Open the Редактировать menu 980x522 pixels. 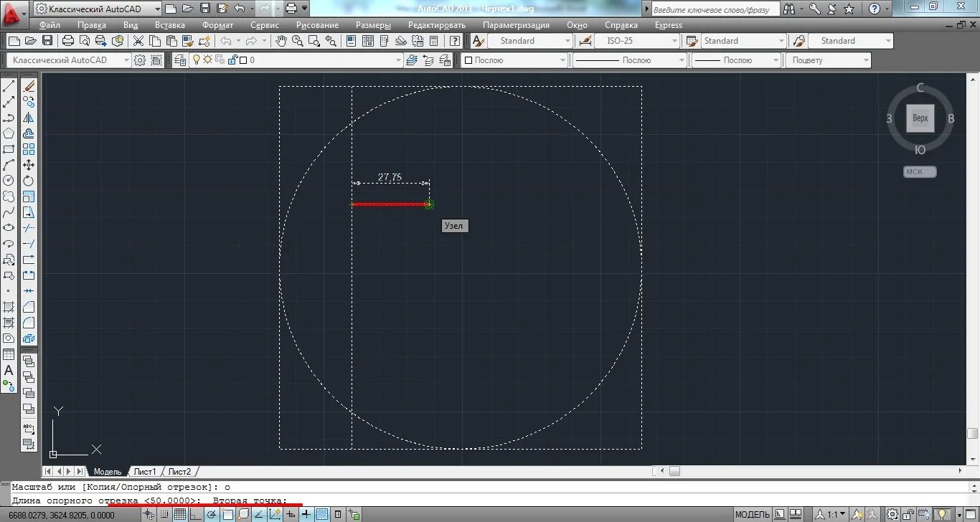[437, 25]
